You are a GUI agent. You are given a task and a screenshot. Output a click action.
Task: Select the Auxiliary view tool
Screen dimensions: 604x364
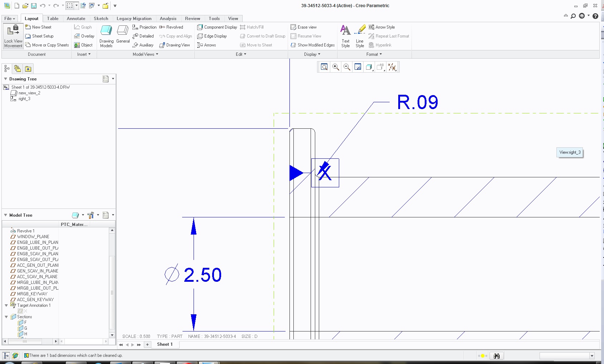143,45
